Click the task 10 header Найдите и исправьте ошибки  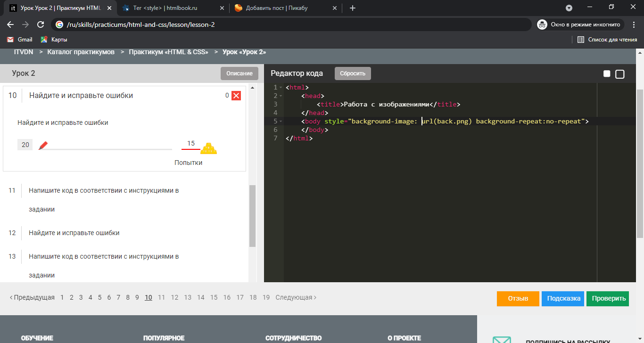(x=81, y=96)
